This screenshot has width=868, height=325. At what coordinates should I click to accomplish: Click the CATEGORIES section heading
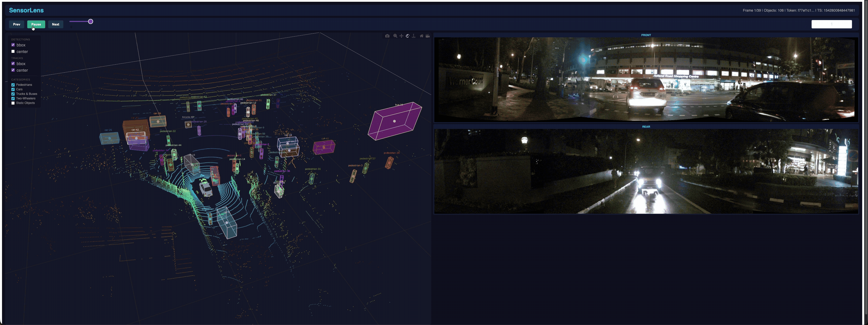tap(20, 79)
